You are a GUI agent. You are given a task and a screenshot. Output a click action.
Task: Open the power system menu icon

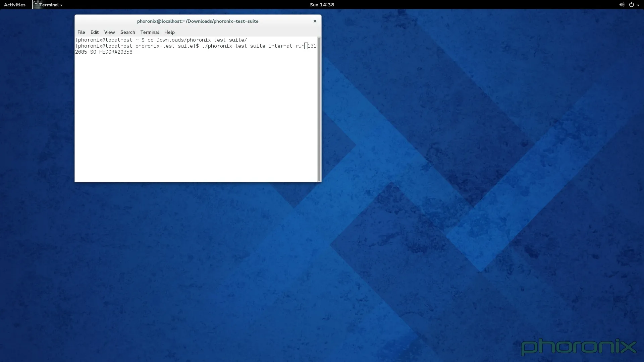click(631, 5)
